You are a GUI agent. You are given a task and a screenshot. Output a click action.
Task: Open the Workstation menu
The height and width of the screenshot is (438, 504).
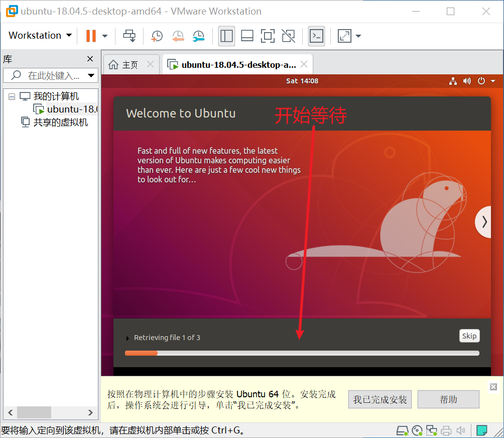pyautogui.click(x=40, y=35)
